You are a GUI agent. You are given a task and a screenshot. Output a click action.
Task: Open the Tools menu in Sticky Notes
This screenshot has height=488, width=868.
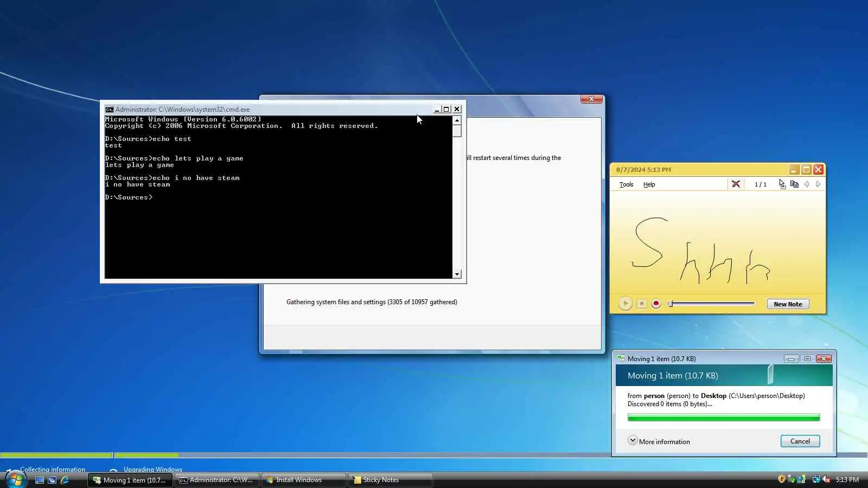point(626,184)
